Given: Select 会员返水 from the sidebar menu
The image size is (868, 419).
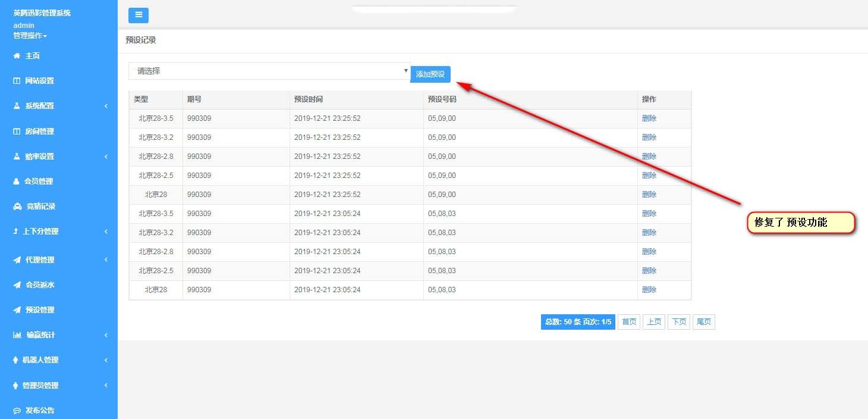Looking at the screenshot, I should coord(39,285).
